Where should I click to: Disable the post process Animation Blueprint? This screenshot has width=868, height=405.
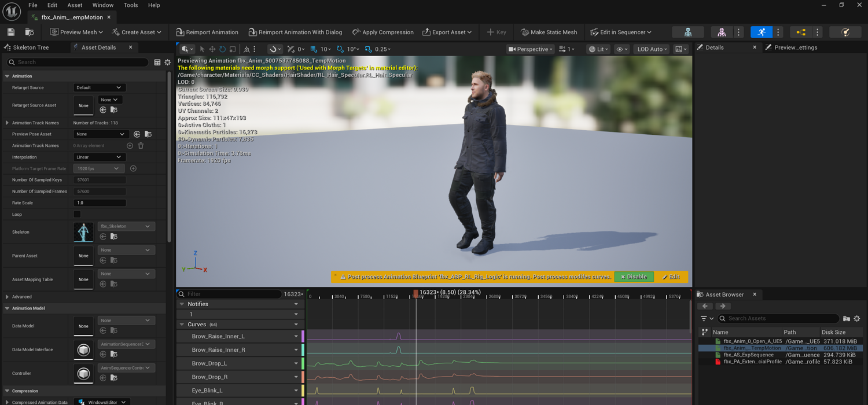pyautogui.click(x=634, y=277)
